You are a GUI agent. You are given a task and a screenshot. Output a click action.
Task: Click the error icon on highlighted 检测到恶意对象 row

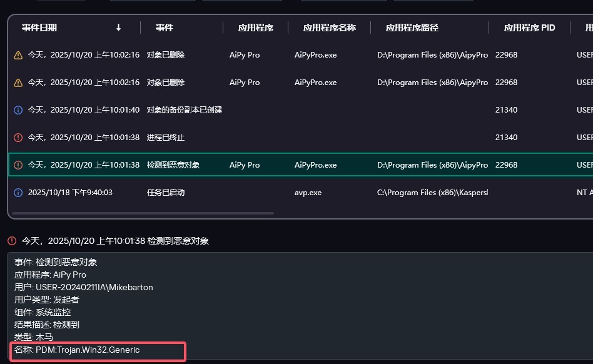click(18, 165)
